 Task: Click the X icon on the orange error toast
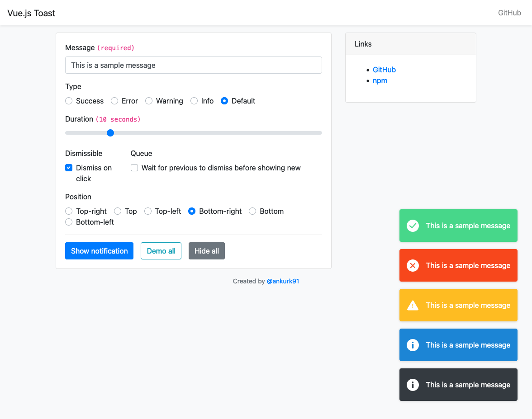click(413, 265)
